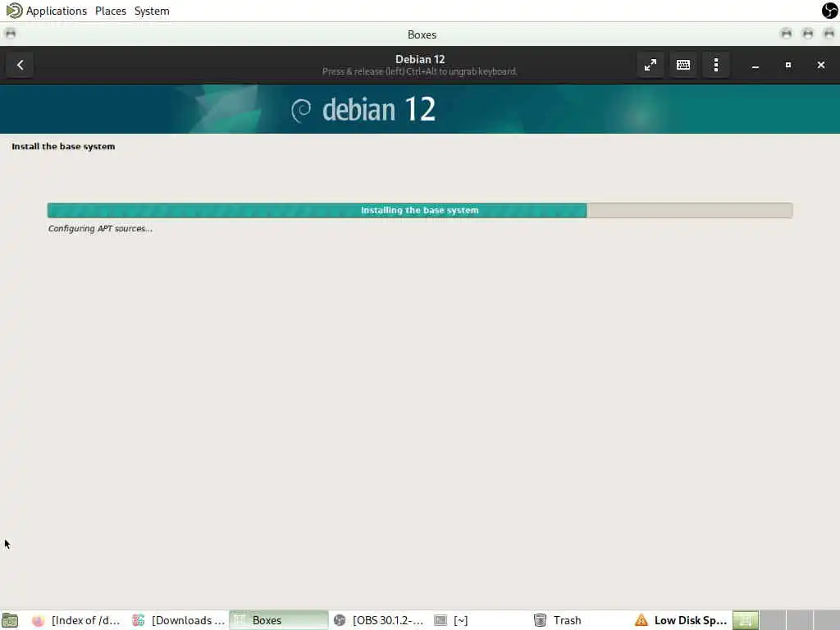Viewport: 840px width, 630px height.
Task: Open the Places menu
Action: pyautogui.click(x=111, y=11)
